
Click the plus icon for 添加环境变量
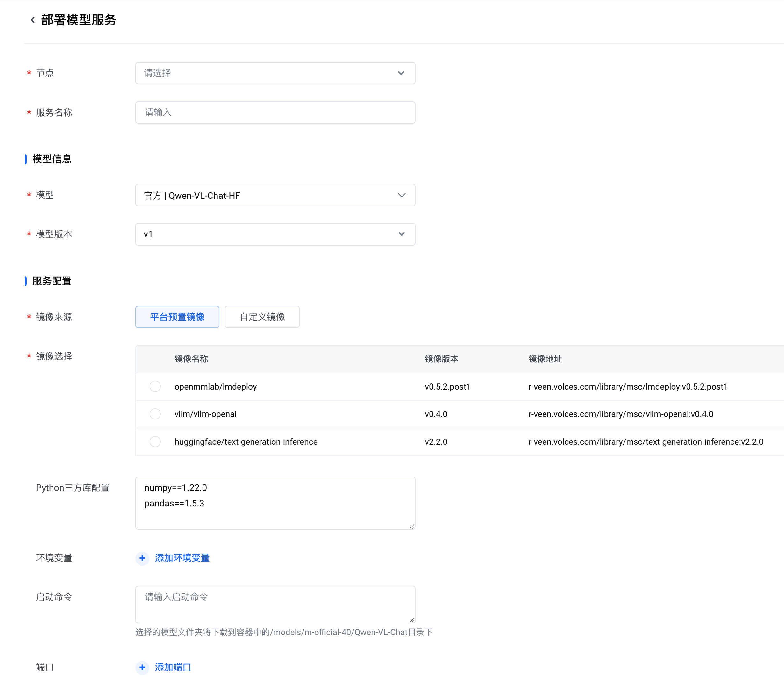142,558
